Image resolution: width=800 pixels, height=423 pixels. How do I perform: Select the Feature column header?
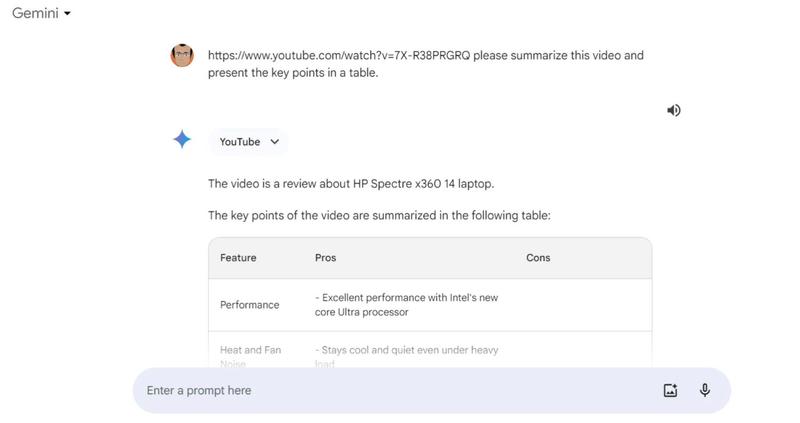point(238,258)
